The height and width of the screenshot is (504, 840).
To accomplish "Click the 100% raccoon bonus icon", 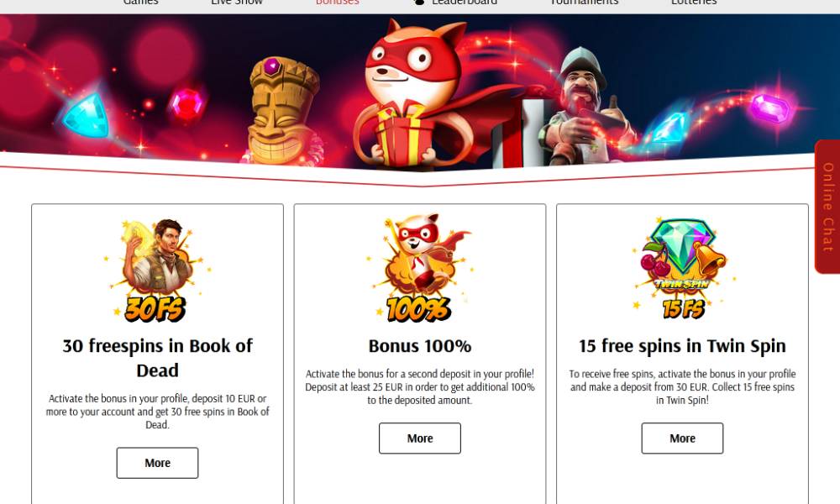I will [419, 269].
